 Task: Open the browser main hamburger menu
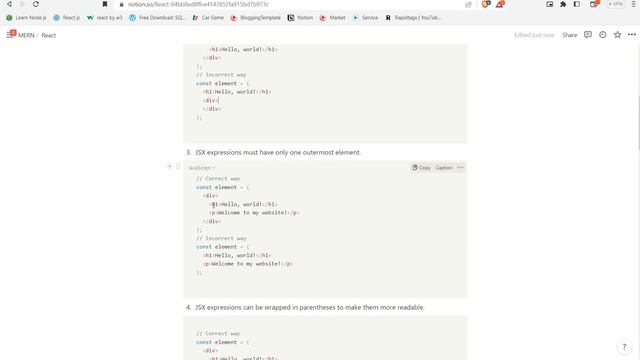[634, 4]
